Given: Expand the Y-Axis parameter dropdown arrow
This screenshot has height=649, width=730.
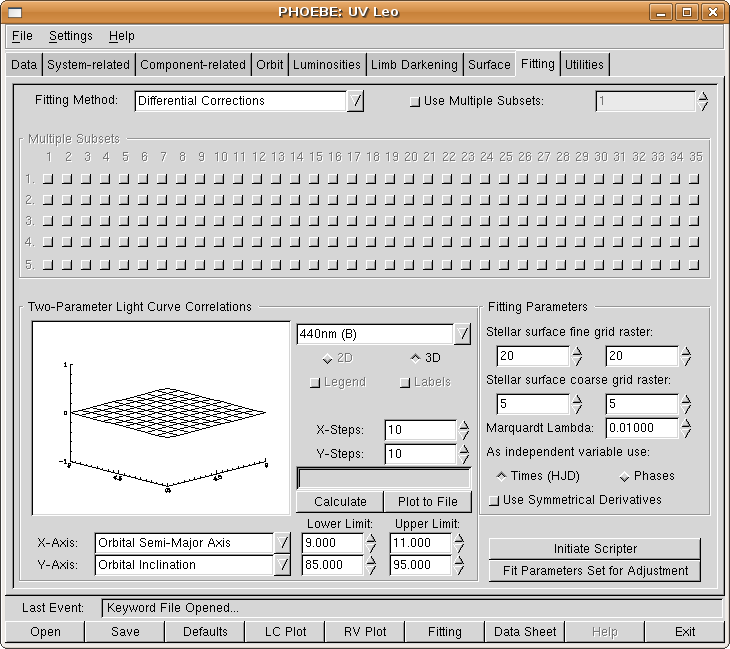Looking at the screenshot, I should [x=282, y=565].
